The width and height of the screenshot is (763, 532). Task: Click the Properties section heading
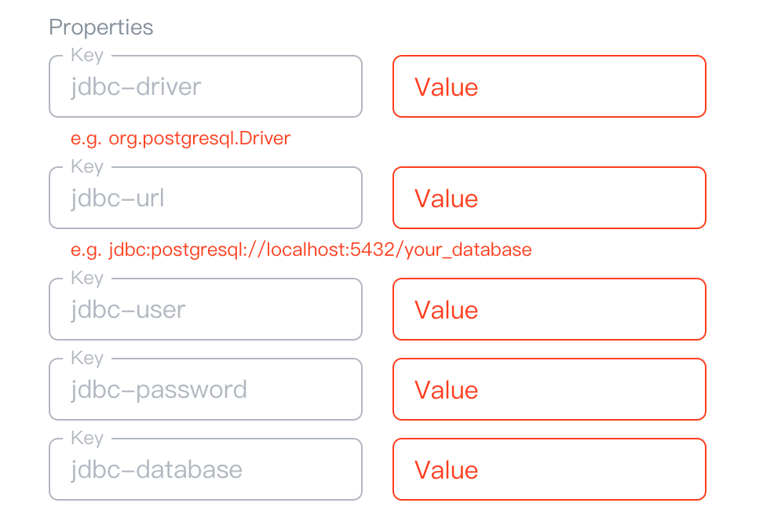101,27
